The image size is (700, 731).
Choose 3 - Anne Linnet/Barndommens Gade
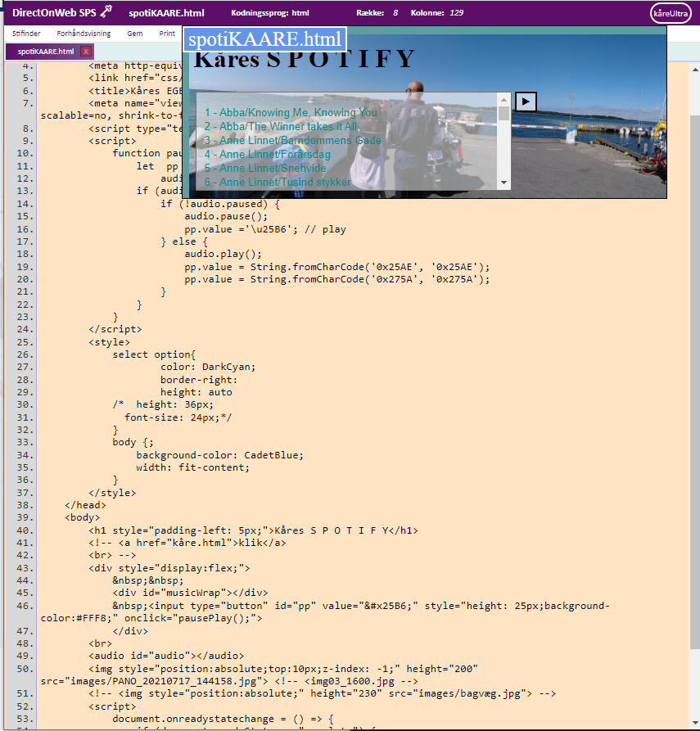click(292, 140)
